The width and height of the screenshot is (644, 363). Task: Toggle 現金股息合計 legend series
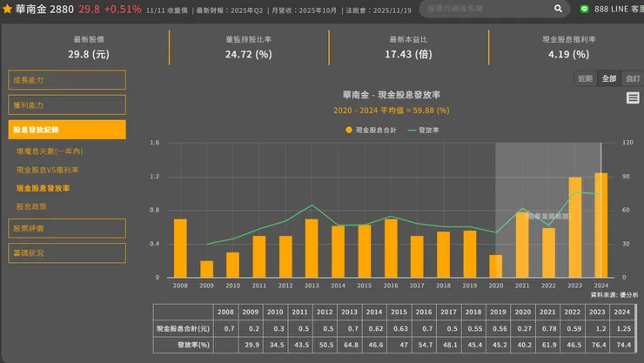point(371,131)
